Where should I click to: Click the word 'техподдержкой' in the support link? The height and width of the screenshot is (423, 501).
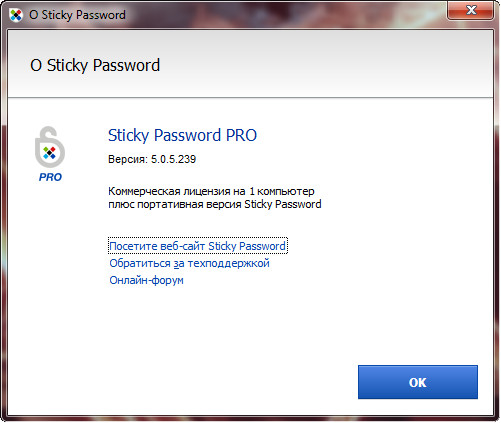point(228,263)
